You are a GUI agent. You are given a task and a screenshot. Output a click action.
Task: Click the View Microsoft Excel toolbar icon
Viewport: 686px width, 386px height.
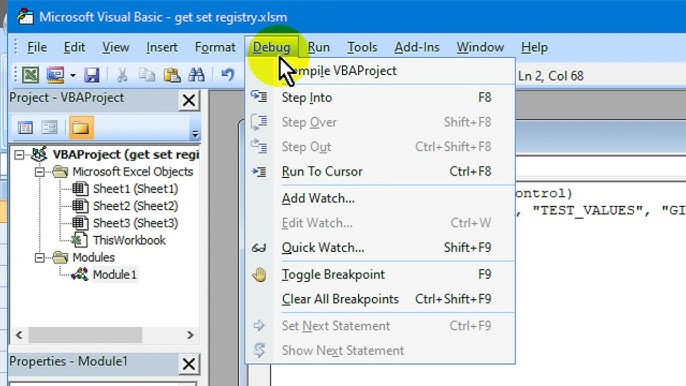(x=31, y=75)
